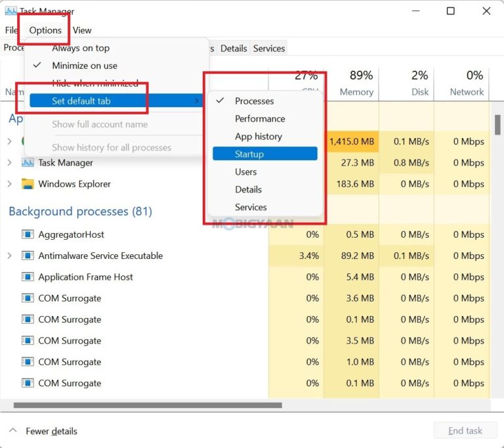
Task: Expand the Antimalware Service Executable row
Action: 10,256
